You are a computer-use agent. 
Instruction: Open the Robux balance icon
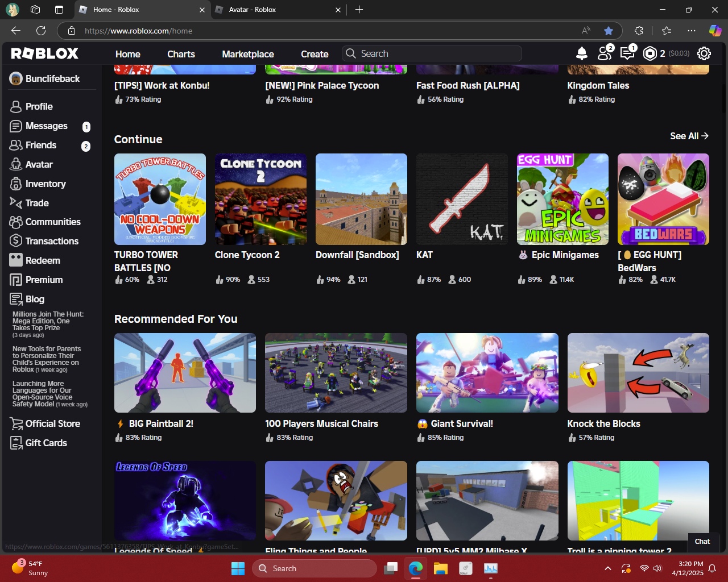pyautogui.click(x=650, y=53)
